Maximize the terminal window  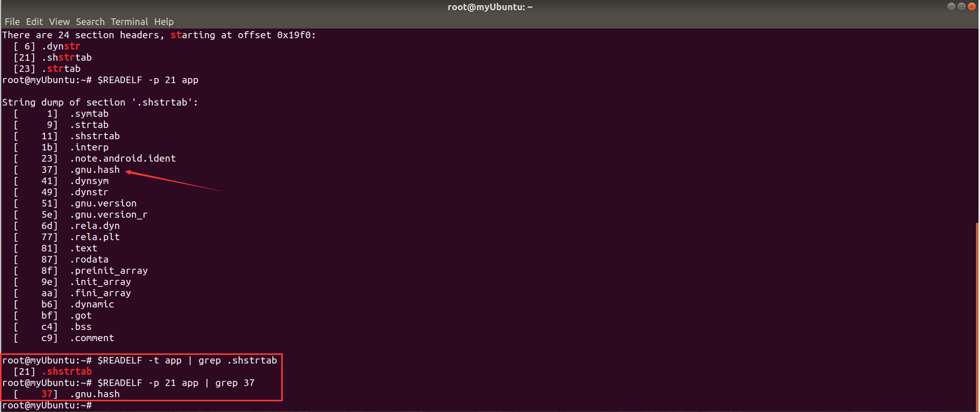coord(961,7)
